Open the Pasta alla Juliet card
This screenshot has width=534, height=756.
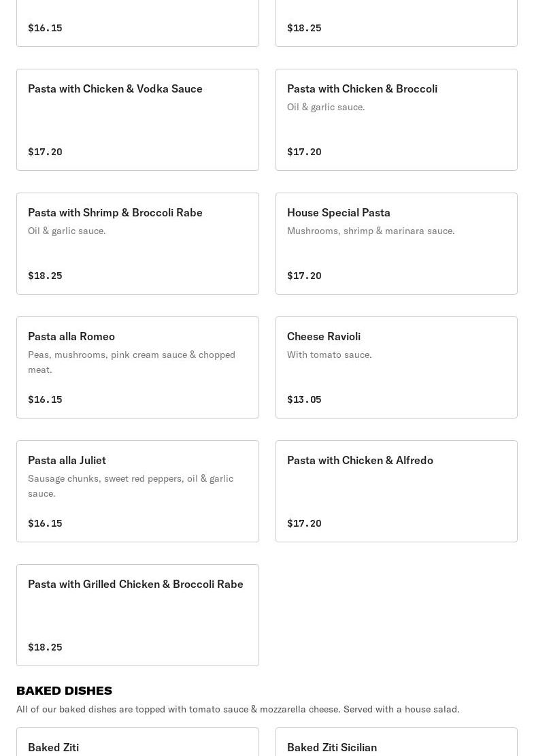[137, 491]
